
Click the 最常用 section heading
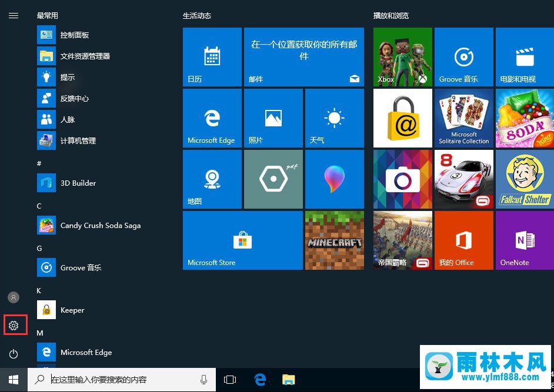[48, 15]
